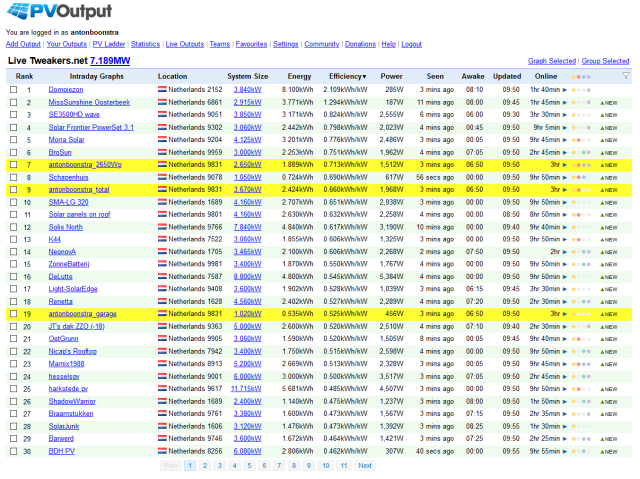
Task: Select checkbox for antonboonstra_garage row
Action: (x=14, y=314)
